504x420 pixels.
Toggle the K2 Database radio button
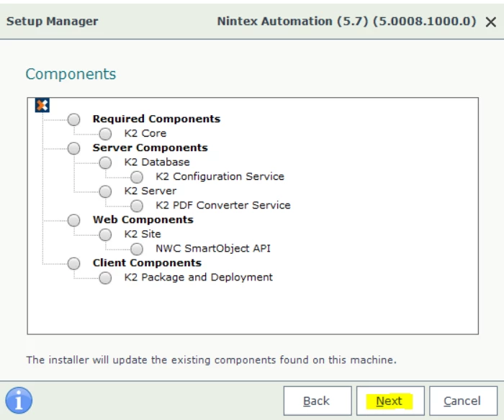[x=106, y=163]
